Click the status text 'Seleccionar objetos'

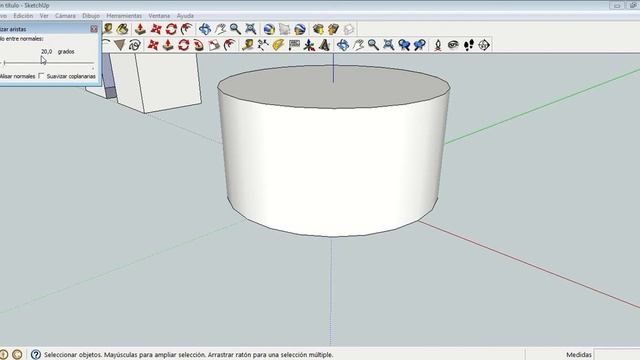point(72,355)
